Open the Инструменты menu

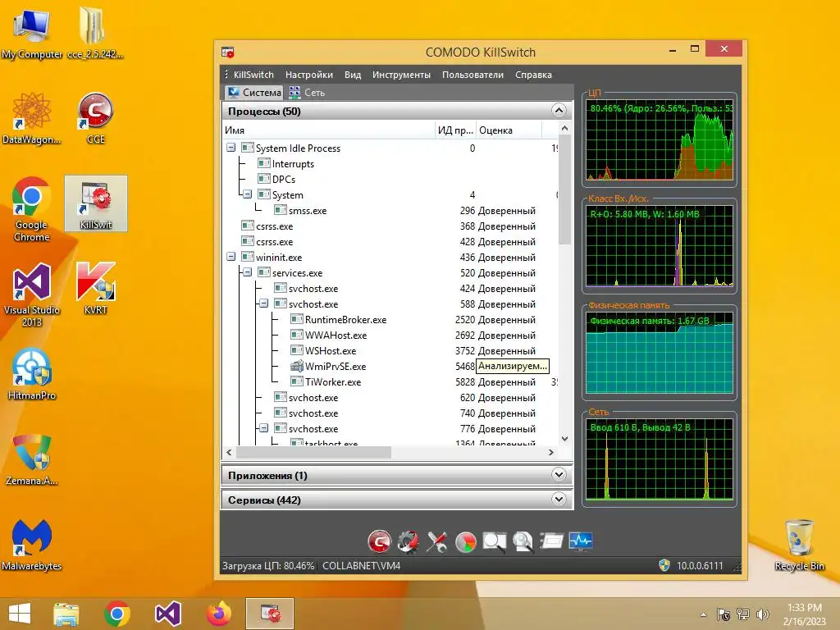click(x=401, y=75)
